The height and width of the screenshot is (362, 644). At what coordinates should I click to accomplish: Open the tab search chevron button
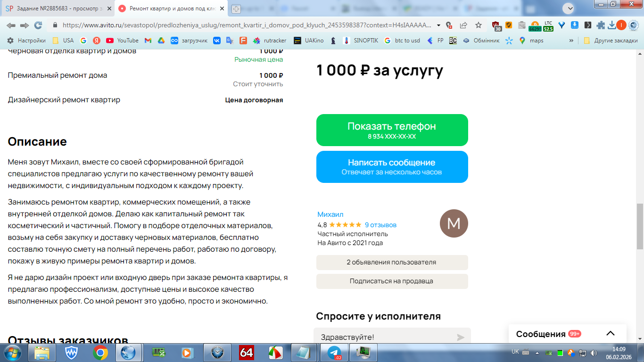(x=569, y=8)
